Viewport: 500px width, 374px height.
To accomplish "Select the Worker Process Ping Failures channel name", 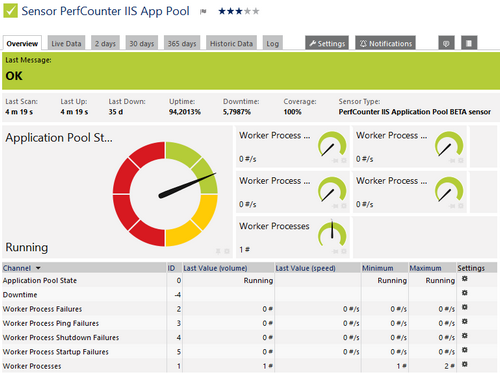I will (x=51, y=323).
